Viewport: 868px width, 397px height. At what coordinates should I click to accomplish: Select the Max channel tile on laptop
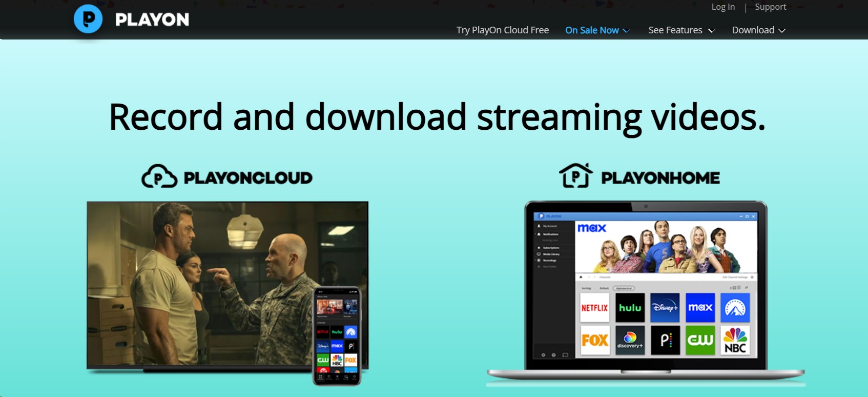tap(700, 308)
